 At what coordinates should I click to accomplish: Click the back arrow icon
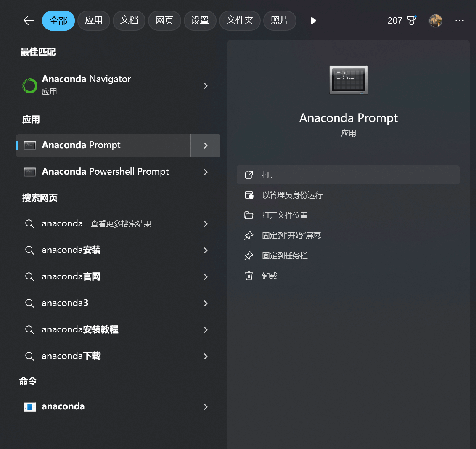[x=29, y=20]
